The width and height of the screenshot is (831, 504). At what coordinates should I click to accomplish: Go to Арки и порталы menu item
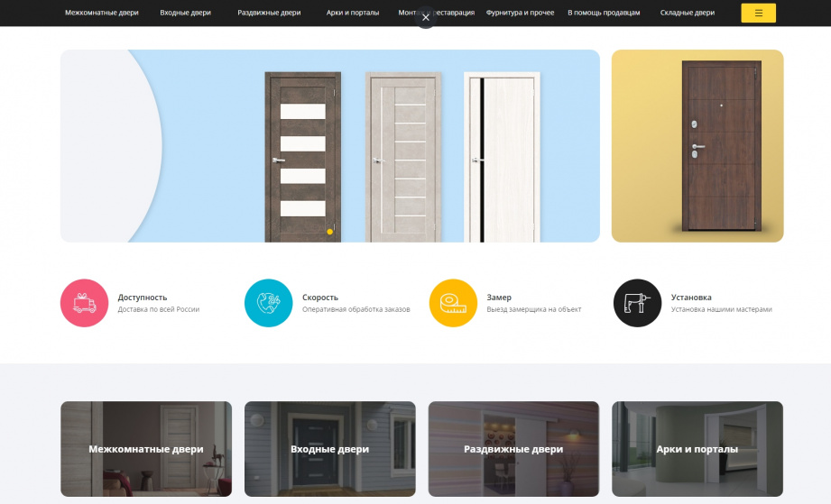[353, 13]
